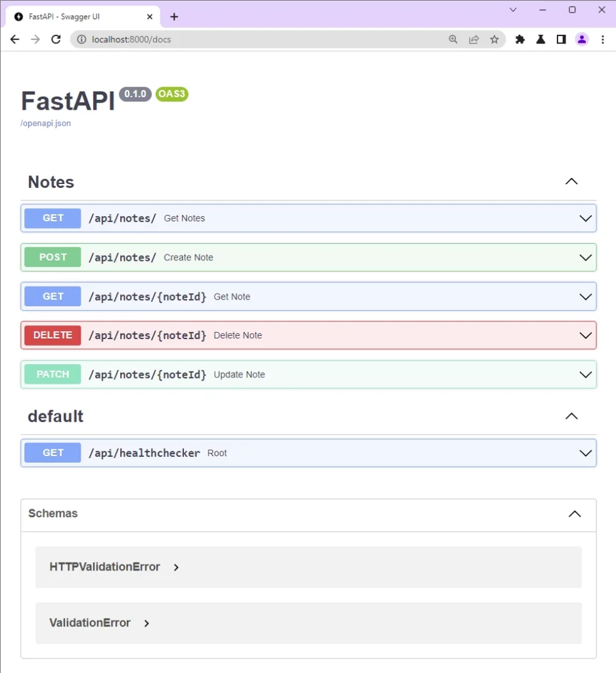Image resolution: width=616 pixels, height=673 pixels.
Task: Click the 'Create Note' description text
Action: tap(188, 258)
